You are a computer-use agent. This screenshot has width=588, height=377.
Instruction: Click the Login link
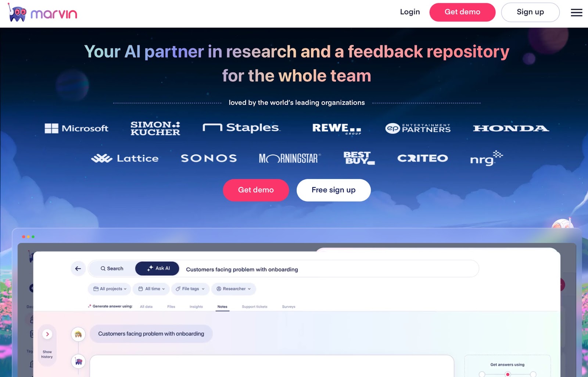tap(410, 12)
